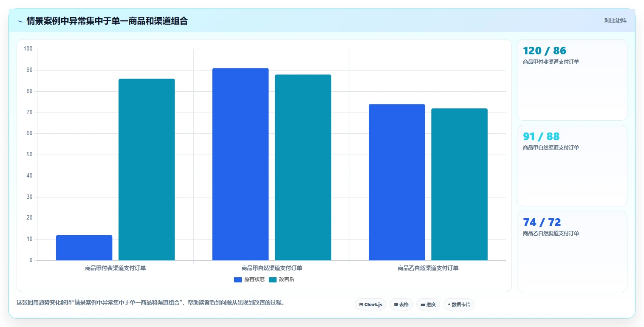The width and height of the screenshot is (644, 327).
Task: Click the 数据卡片 sparkle icon
Action: 449,304
